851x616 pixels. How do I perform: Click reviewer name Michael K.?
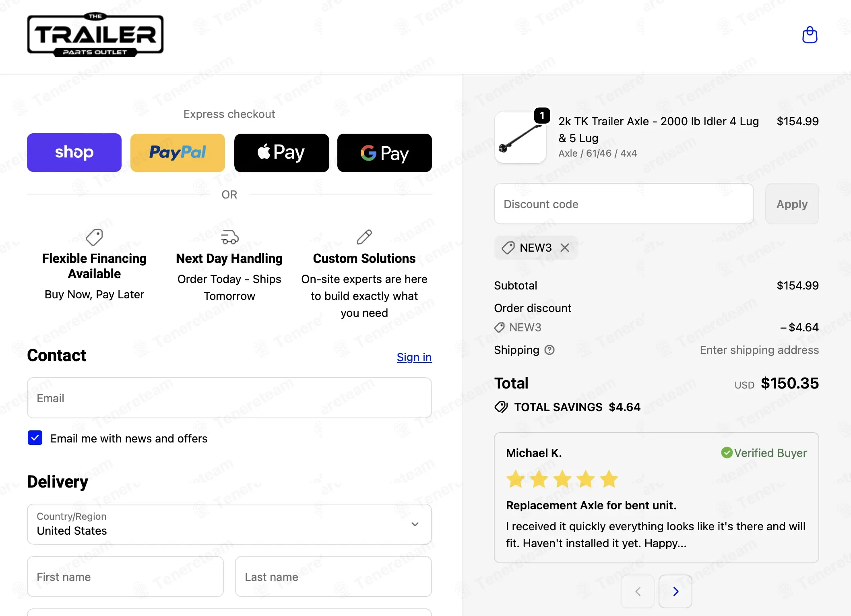click(534, 453)
